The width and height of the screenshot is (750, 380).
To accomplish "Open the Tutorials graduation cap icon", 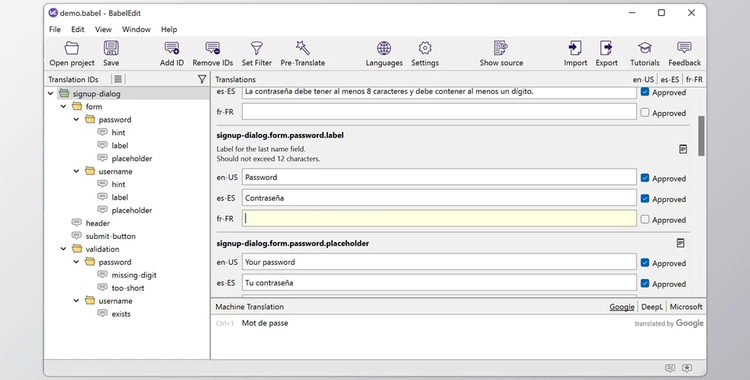I will tap(645, 48).
